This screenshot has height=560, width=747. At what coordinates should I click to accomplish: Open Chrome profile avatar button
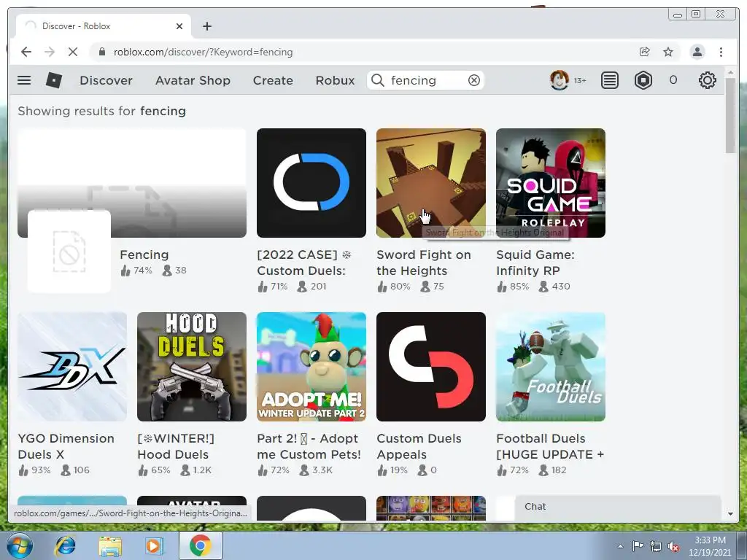click(697, 52)
